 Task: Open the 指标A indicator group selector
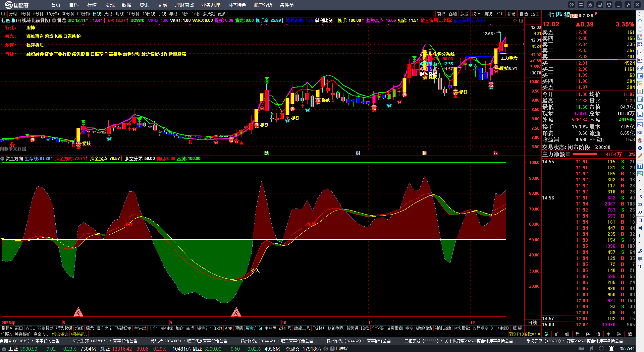click(x=7, y=328)
